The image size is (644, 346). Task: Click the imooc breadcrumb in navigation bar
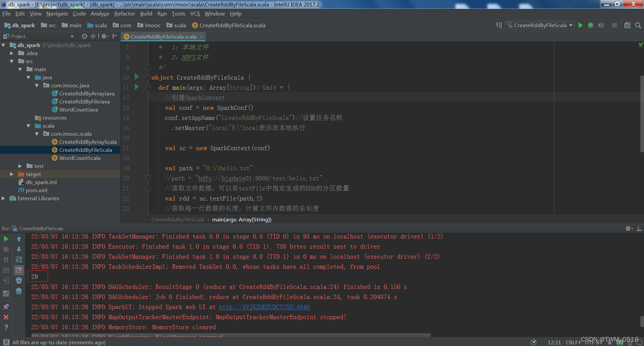tap(149, 25)
